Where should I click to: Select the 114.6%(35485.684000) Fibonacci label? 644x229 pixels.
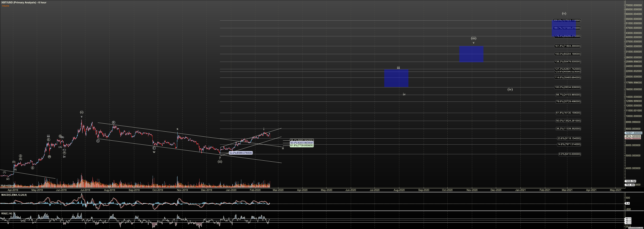coord(568,78)
